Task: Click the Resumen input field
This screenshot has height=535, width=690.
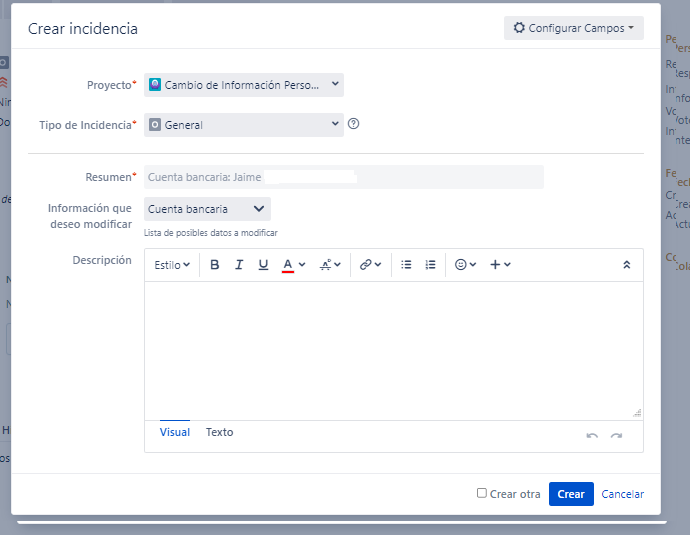Action: click(x=344, y=177)
